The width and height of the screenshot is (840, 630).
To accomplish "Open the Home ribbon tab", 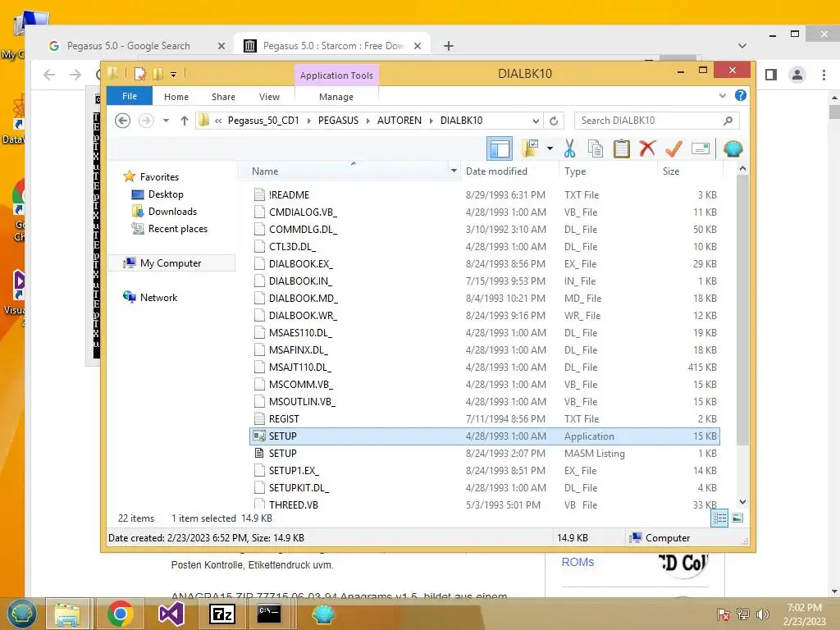I will pyautogui.click(x=176, y=97).
